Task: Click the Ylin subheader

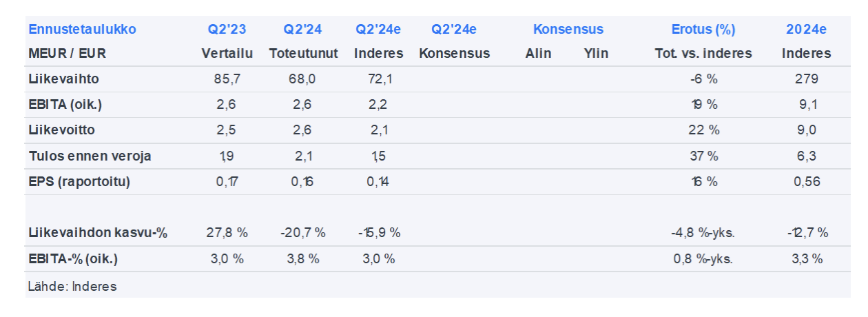Action: [596, 53]
